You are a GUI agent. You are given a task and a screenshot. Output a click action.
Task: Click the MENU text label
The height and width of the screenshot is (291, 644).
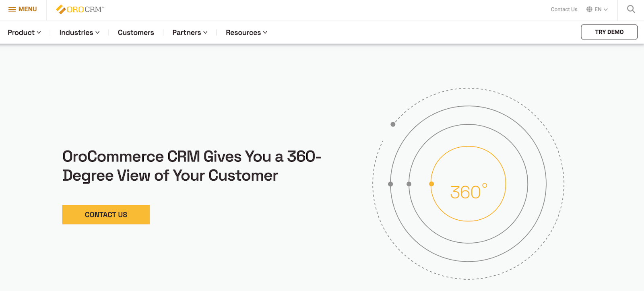point(28,9)
